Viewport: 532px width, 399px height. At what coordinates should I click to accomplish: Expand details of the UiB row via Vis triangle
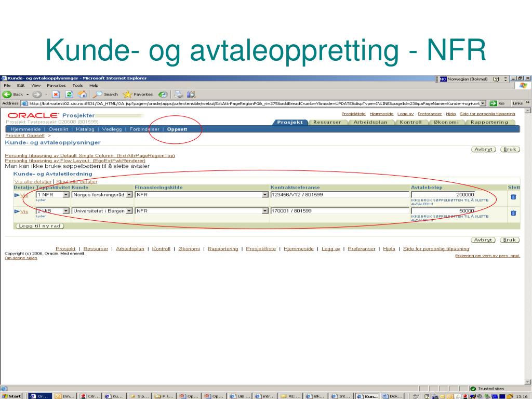coord(17,211)
